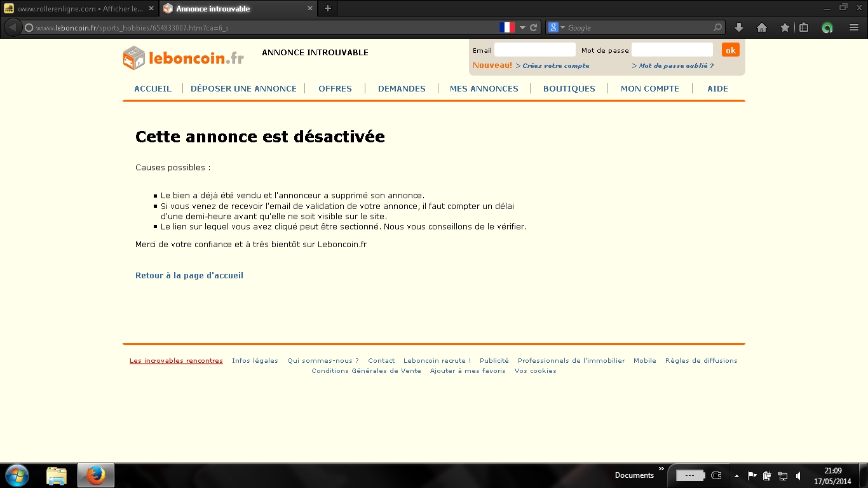Open the Mot de passe oublié link

(x=673, y=66)
